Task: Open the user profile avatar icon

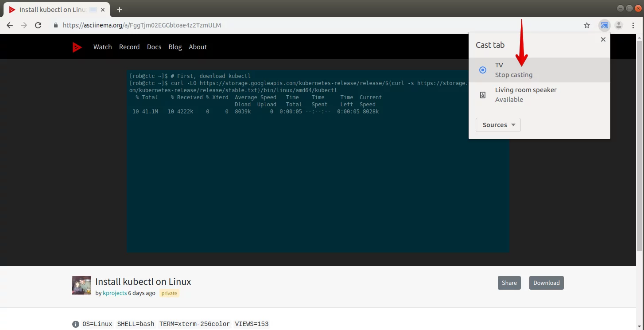Action: [x=619, y=25]
